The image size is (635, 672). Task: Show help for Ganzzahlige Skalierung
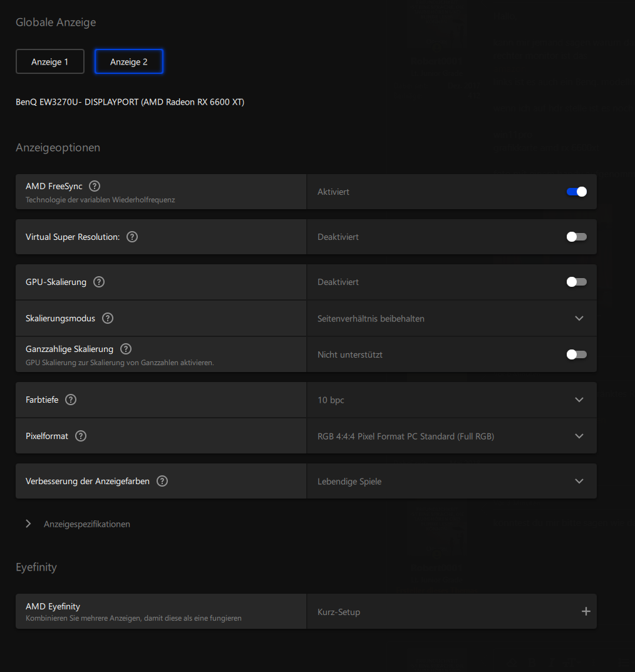pos(126,349)
